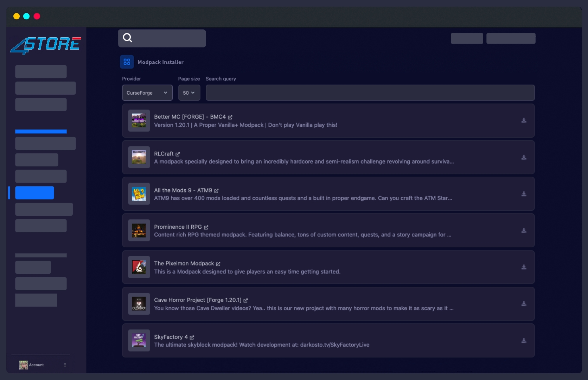
Task: Click the Cave Horror Project thumbnail
Action: (x=139, y=304)
